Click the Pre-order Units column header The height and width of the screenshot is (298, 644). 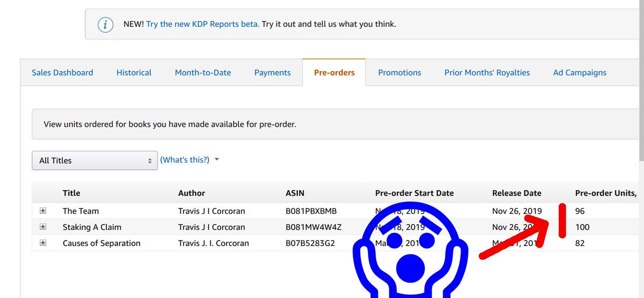pyautogui.click(x=606, y=193)
